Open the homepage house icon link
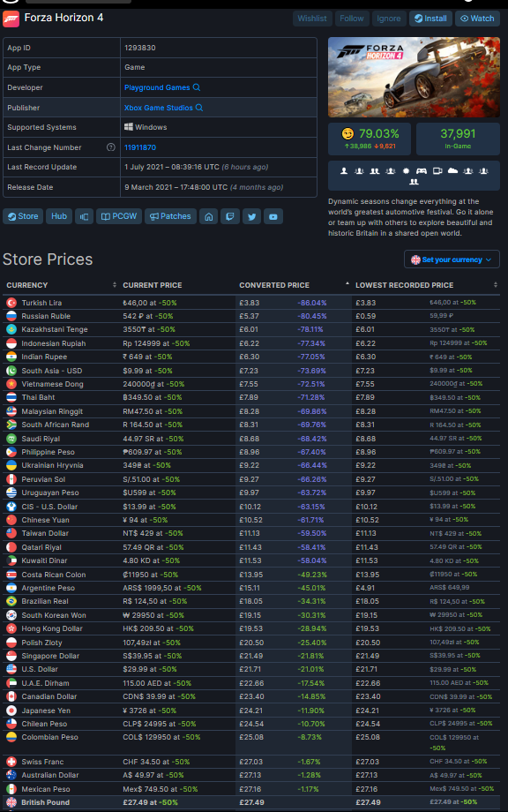This screenshot has height=812, width=508. coord(208,216)
